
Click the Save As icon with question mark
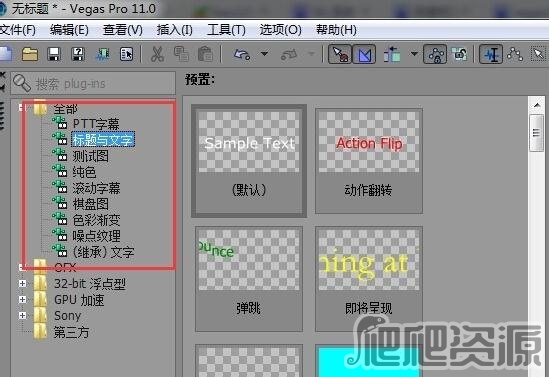point(78,54)
